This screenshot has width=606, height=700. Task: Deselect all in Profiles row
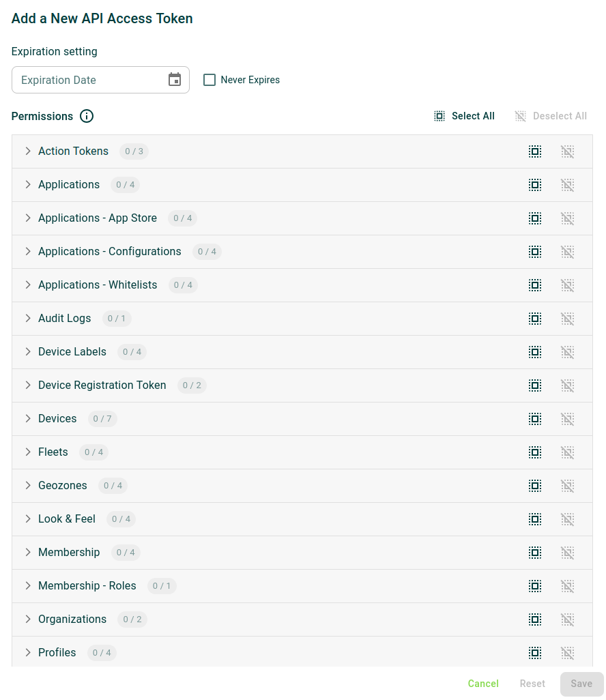tap(568, 653)
